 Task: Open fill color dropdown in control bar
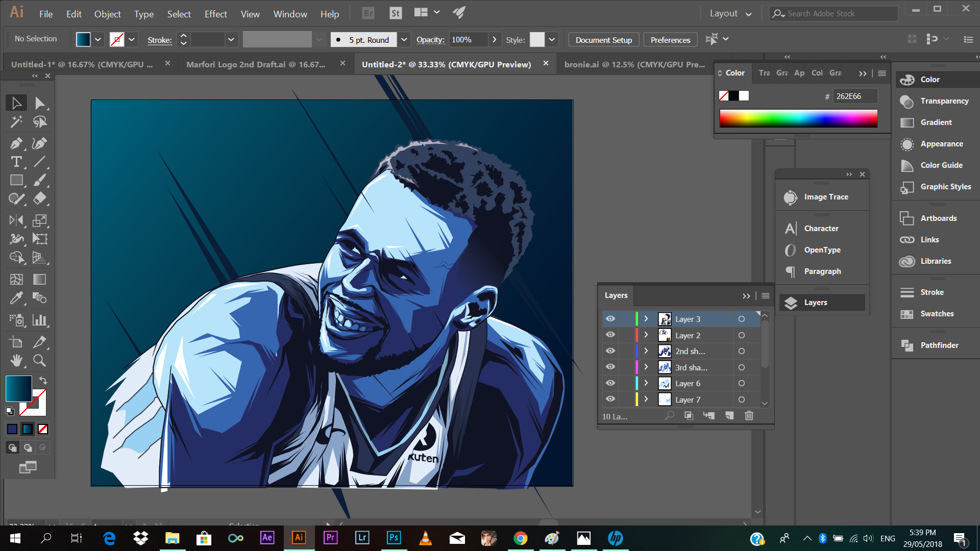tap(98, 39)
